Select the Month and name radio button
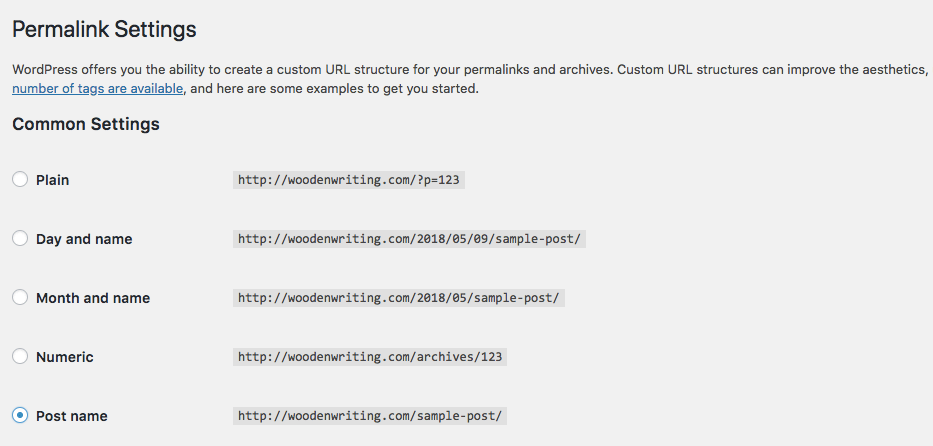The height and width of the screenshot is (446, 933). coord(20,298)
